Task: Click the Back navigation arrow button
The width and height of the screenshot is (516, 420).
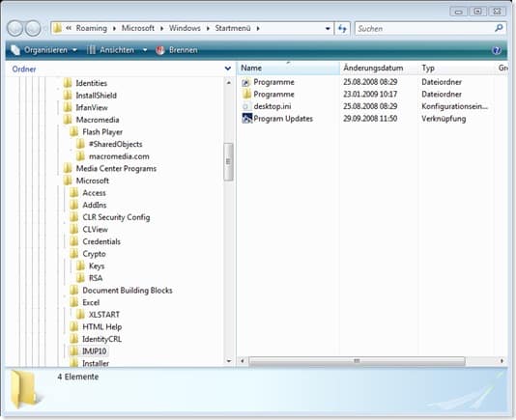Action: 15,28
